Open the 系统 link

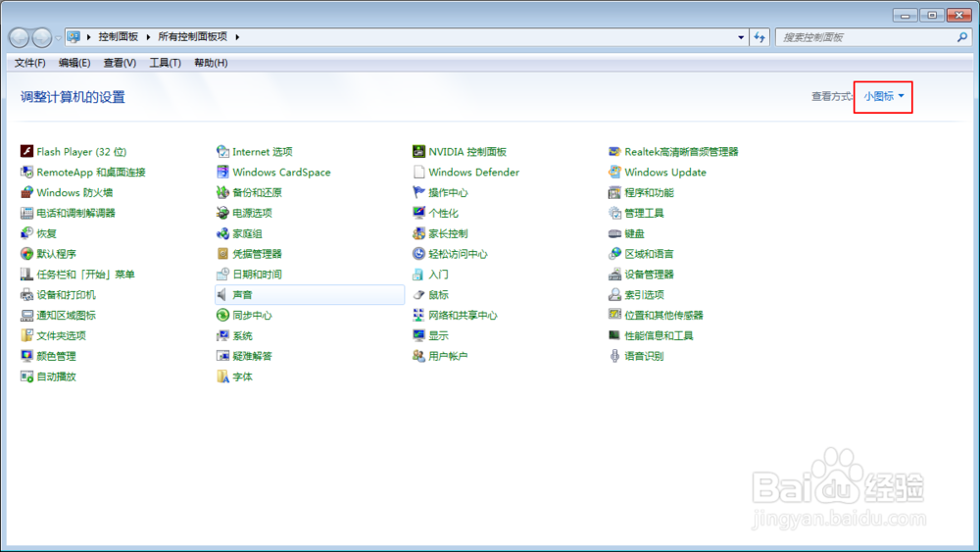(x=242, y=335)
